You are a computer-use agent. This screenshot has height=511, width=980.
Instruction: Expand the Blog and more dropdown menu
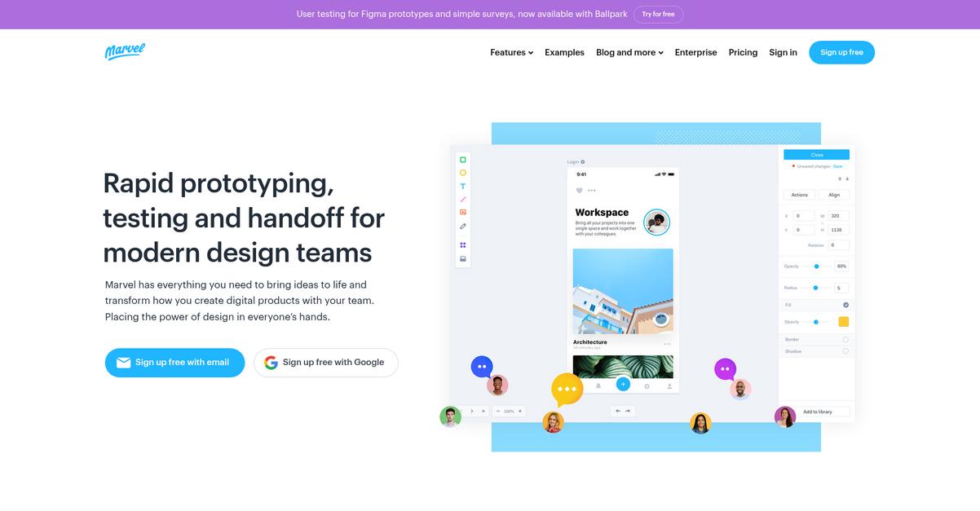tap(629, 52)
